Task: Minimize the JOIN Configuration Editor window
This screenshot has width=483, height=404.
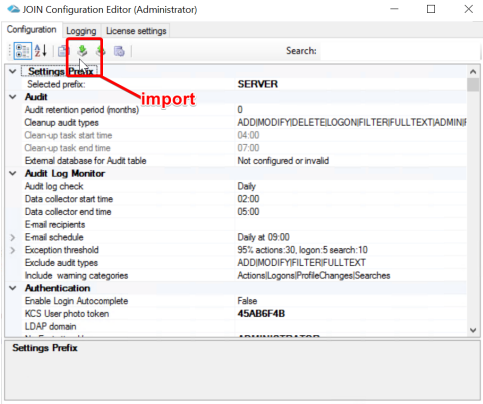Action: (394, 9)
